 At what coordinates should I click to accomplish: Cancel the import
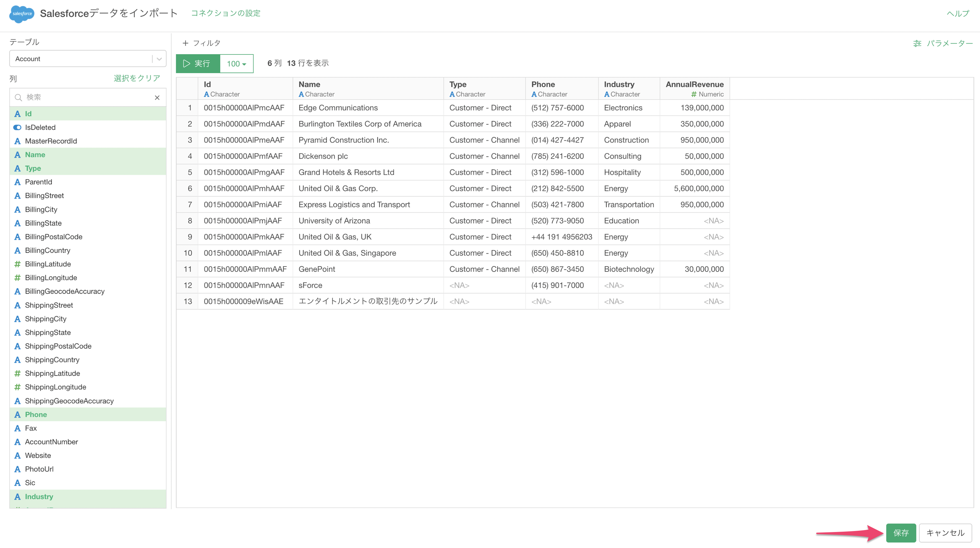pos(945,533)
